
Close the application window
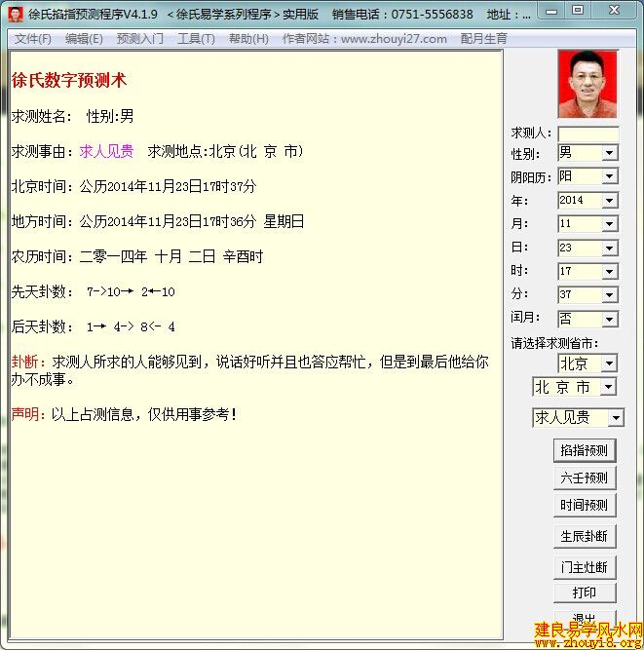coord(614,10)
